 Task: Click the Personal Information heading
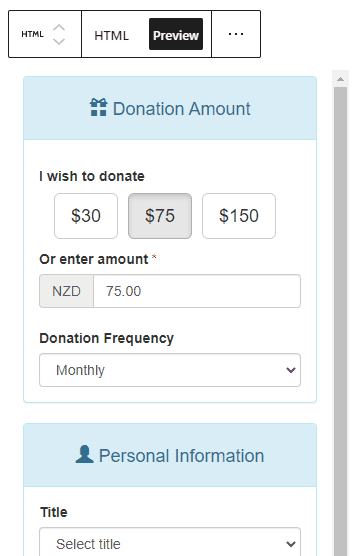[x=181, y=456]
